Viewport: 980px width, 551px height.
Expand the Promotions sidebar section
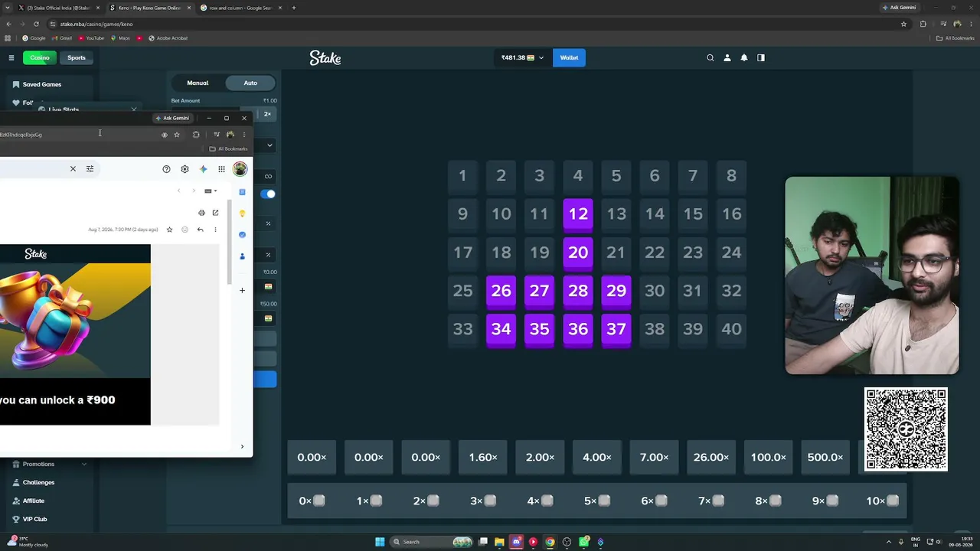pos(84,464)
